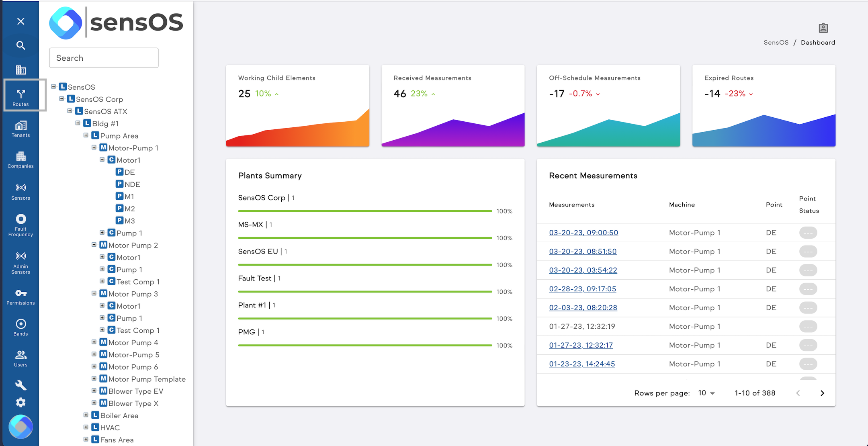The height and width of the screenshot is (446, 868).
Task: Open the building grid icon below search
Action: 21,70
